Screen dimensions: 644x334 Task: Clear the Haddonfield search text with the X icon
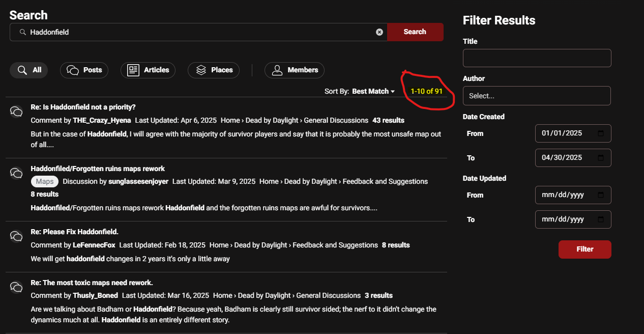379,32
